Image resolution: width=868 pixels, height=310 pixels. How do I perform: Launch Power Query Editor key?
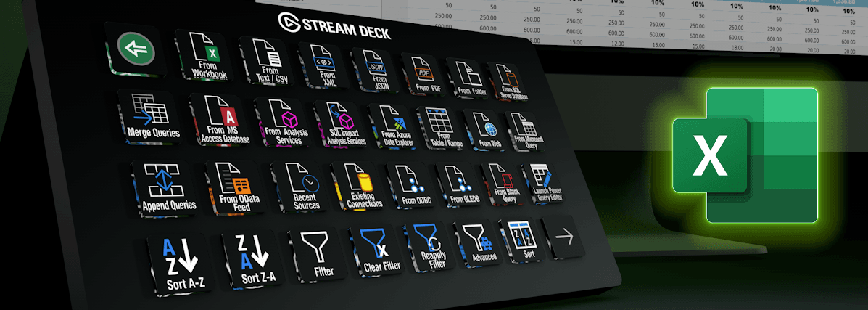[543, 183]
